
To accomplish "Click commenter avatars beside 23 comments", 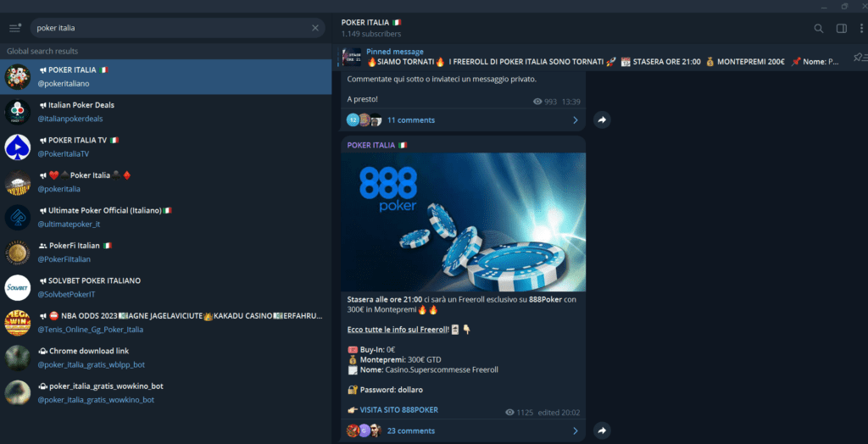I will click(364, 430).
